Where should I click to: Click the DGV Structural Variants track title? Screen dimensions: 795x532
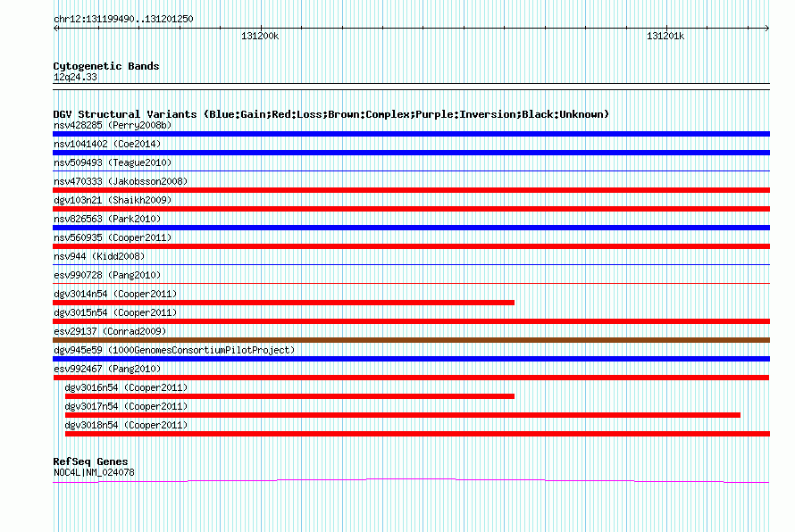[331, 114]
